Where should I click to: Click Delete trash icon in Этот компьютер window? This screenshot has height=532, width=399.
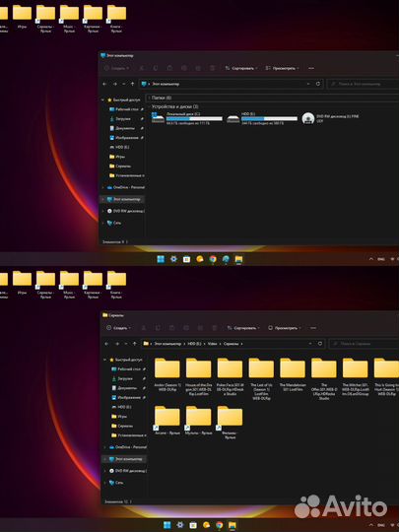(213, 68)
